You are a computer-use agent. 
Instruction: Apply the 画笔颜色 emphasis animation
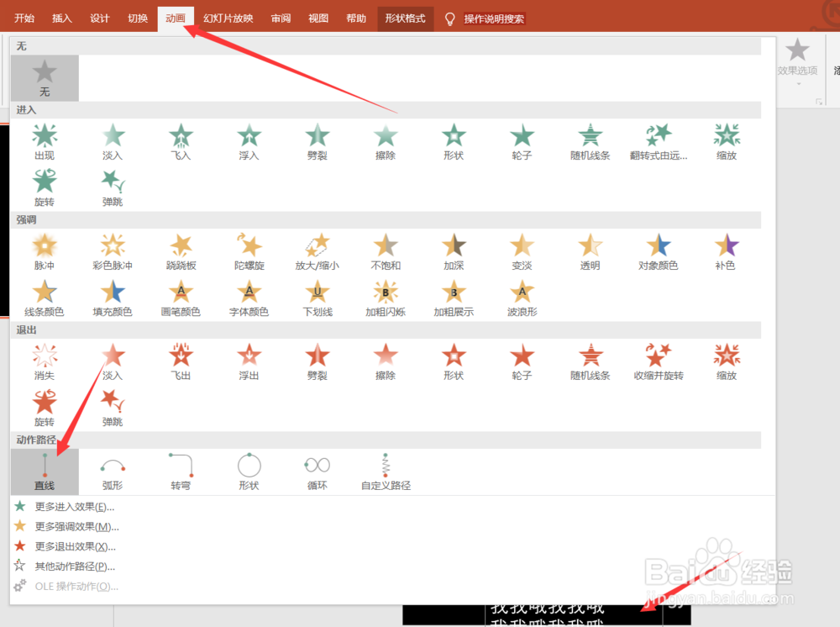click(x=181, y=298)
